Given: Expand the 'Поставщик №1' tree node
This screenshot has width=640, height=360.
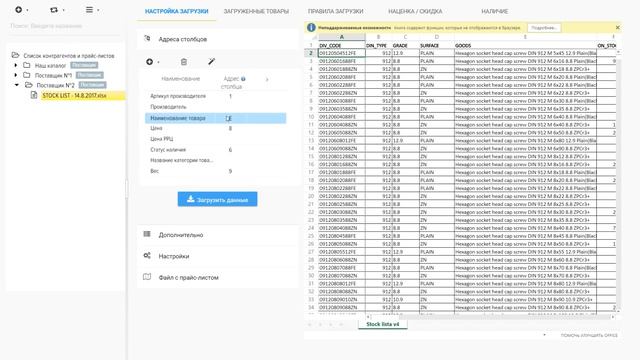Looking at the screenshot, I should click(x=16, y=75).
